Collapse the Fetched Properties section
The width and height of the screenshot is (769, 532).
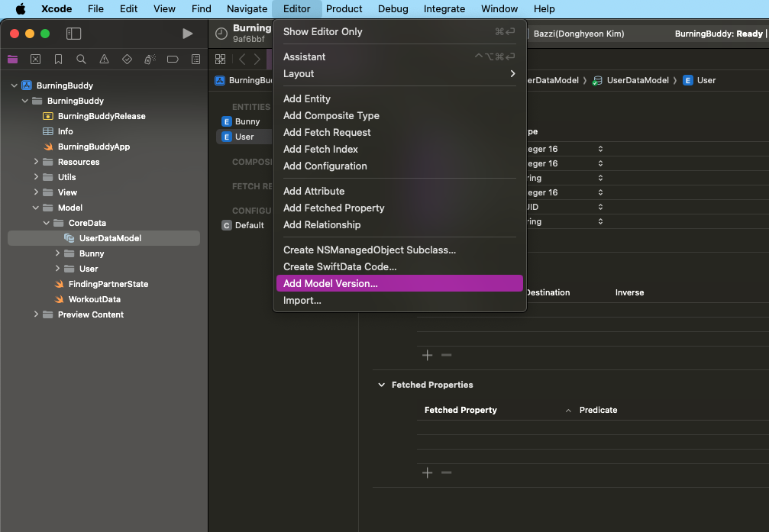[382, 385]
